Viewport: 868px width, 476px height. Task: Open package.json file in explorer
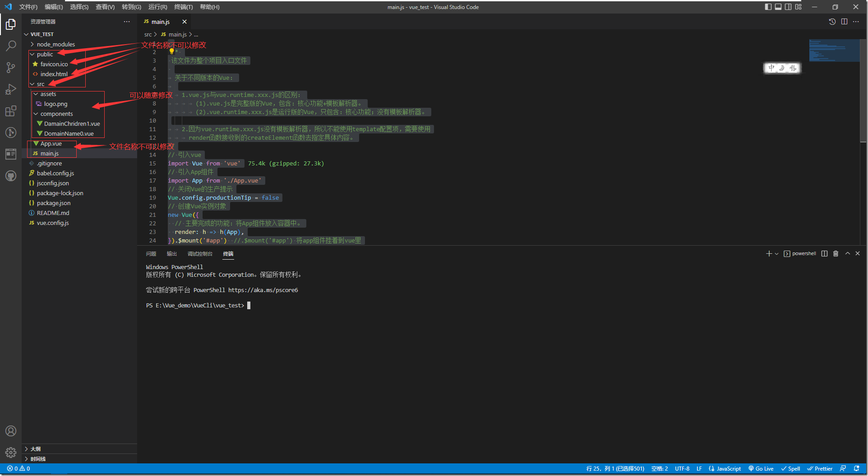tap(79, 203)
